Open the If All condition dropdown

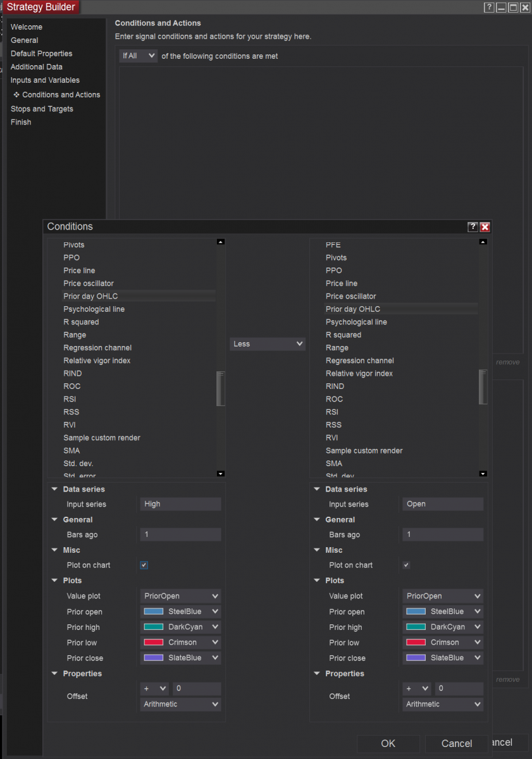pos(138,56)
